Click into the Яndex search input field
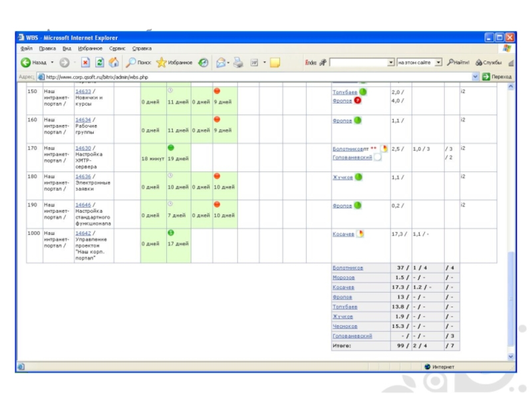 coord(358,63)
